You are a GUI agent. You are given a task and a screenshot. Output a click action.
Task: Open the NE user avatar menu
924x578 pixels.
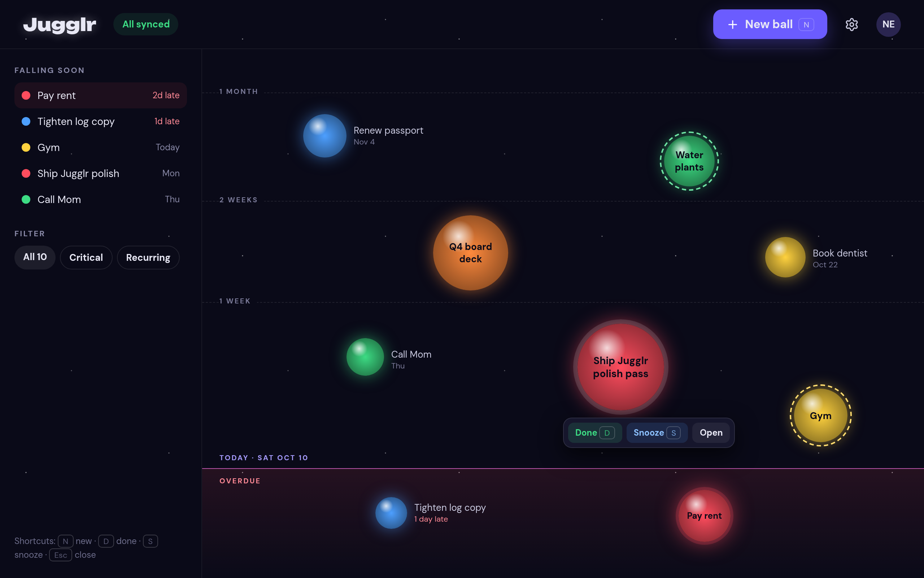pyautogui.click(x=888, y=25)
